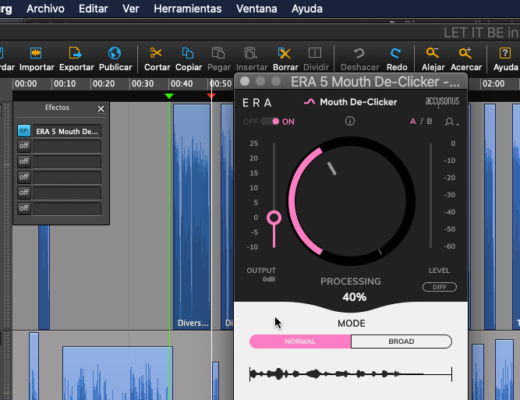Click the Dividir split icon
The width and height of the screenshot is (520, 400).
[x=315, y=53]
